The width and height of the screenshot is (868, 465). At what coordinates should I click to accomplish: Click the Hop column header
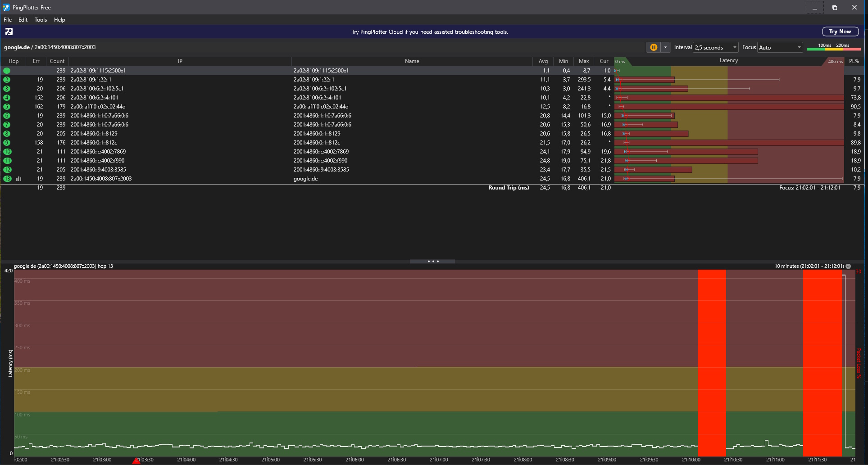click(14, 61)
